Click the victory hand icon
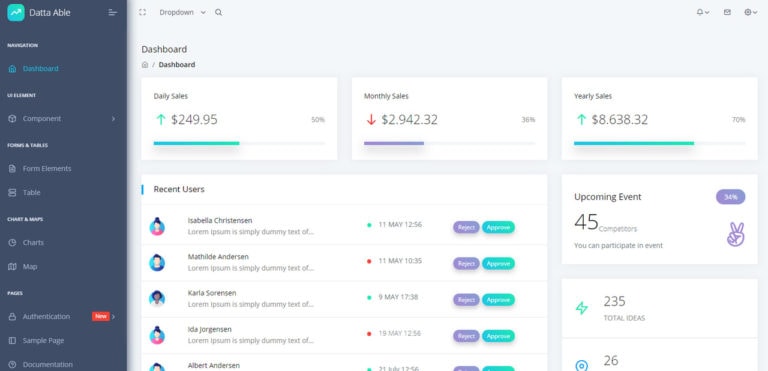This screenshot has width=768, height=371. point(736,234)
